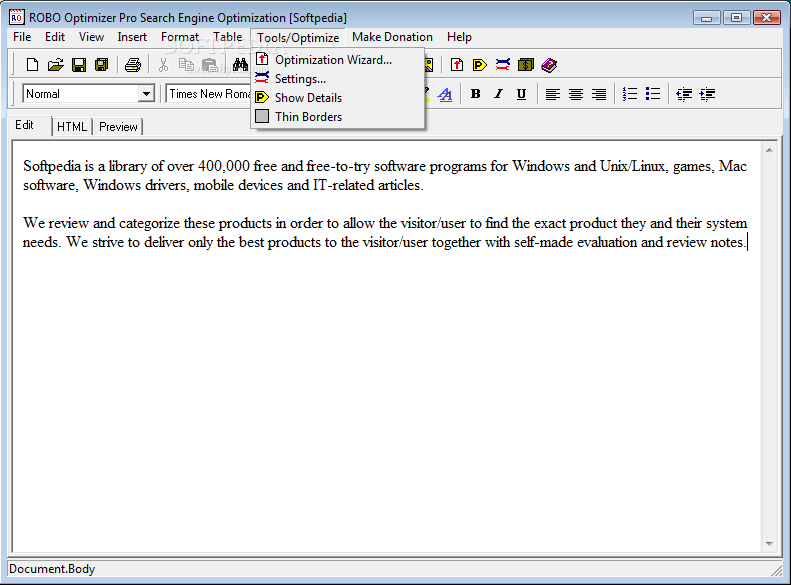791x585 pixels.
Task: Click the donation money toolbar icon
Action: (x=526, y=65)
